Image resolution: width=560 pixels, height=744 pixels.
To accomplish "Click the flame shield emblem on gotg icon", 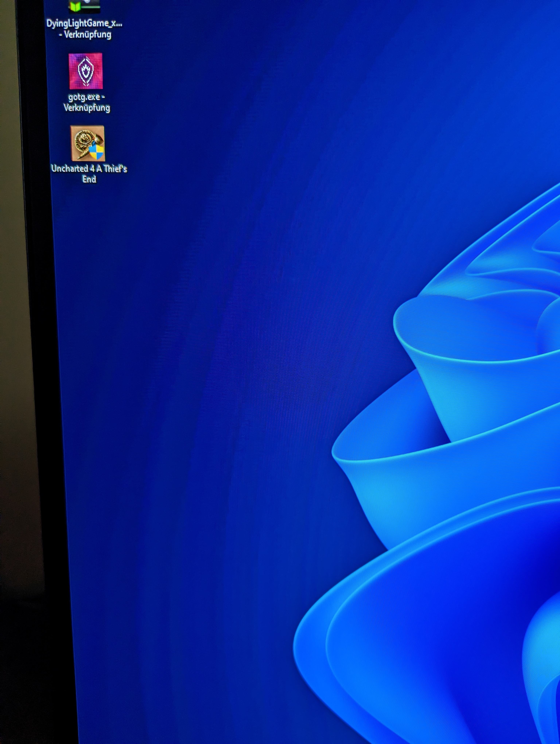I will pyautogui.click(x=86, y=70).
